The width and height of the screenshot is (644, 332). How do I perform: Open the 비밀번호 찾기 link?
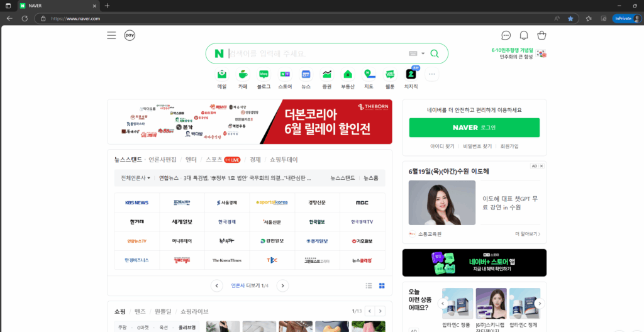click(477, 147)
